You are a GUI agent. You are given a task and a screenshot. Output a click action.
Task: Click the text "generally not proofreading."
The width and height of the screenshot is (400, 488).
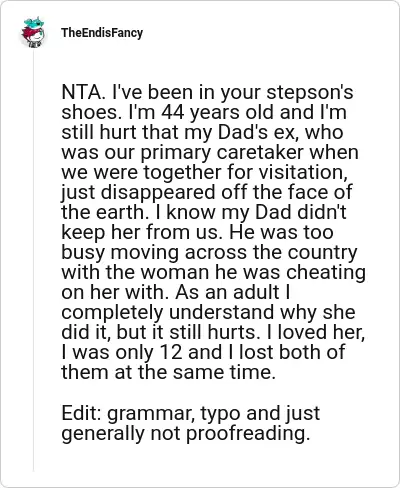click(x=186, y=433)
